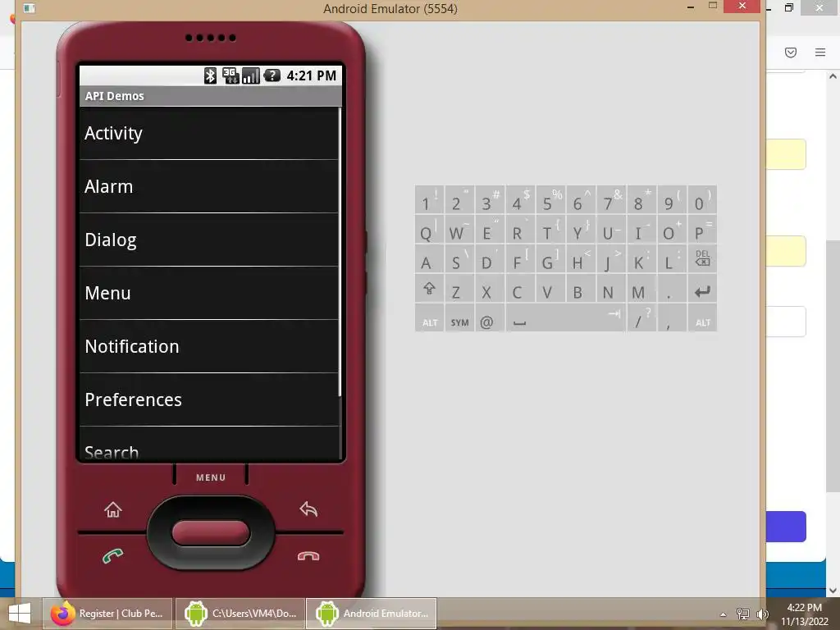Viewport: 840px width, 630px height.
Task: Click the Bluetooth status bar icon
Action: pyautogui.click(x=210, y=75)
